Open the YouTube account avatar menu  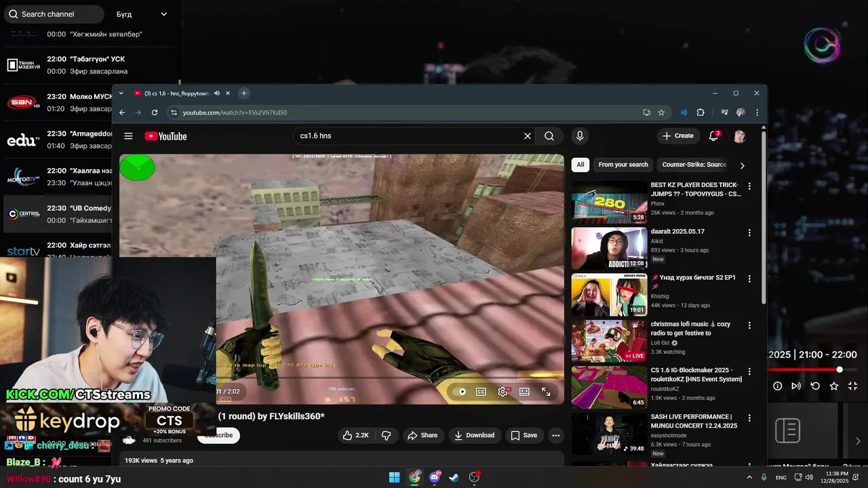pyautogui.click(x=740, y=136)
